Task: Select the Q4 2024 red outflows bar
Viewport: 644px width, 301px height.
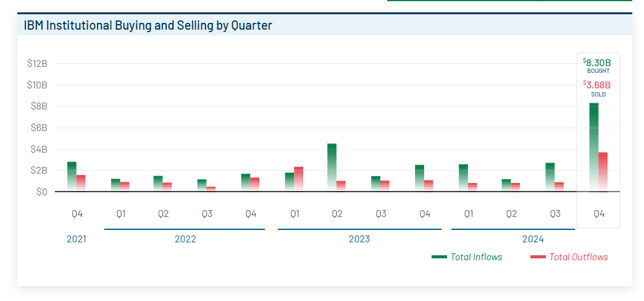Action: click(x=603, y=172)
